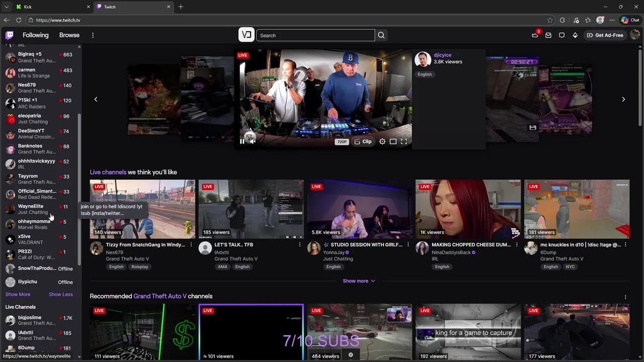Switch to the Kick browser tab
The width and height of the screenshot is (644, 362).
[x=52, y=7]
